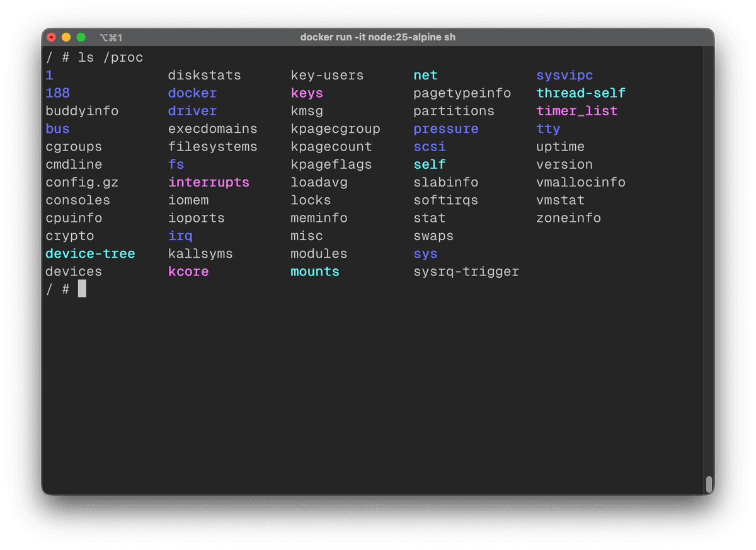Click the 'device-tree' entry in the listing

pos(90,254)
